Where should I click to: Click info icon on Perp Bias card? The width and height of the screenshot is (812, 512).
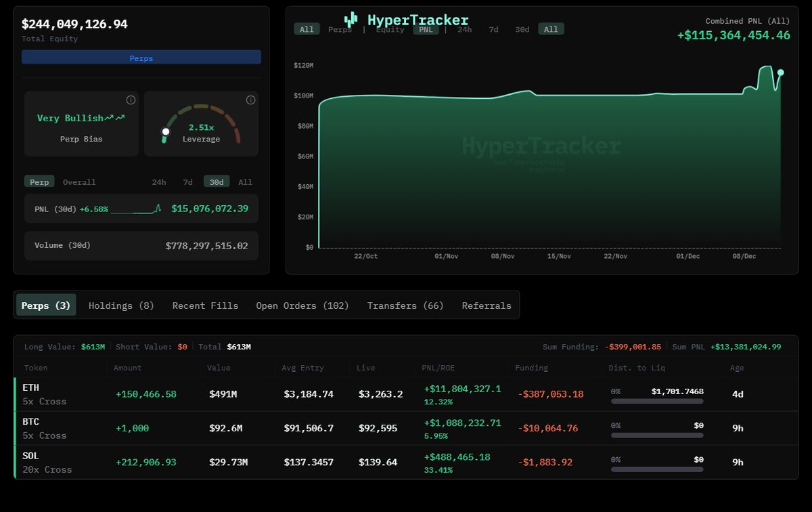[131, 100]
